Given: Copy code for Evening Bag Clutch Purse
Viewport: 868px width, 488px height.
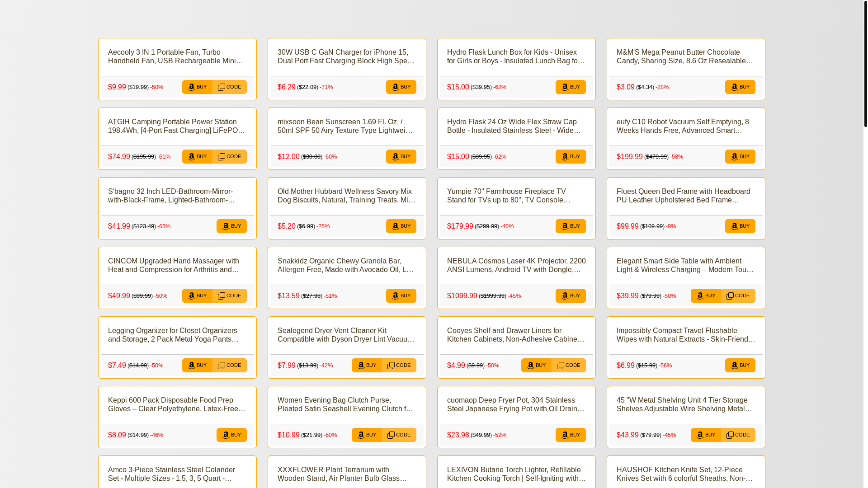Looking at the screenshot, I should pos(399,435).
